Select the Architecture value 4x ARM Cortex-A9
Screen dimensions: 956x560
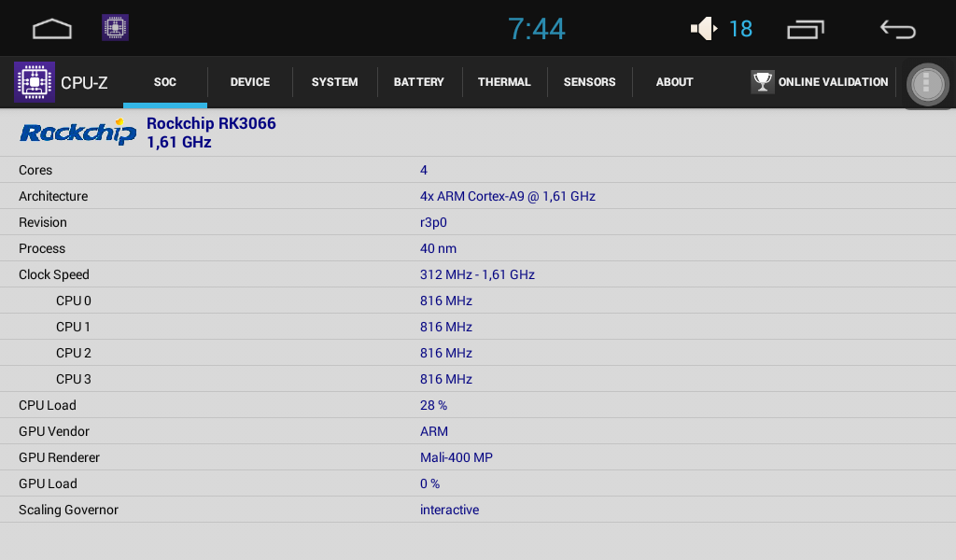(x=507, y=196)
